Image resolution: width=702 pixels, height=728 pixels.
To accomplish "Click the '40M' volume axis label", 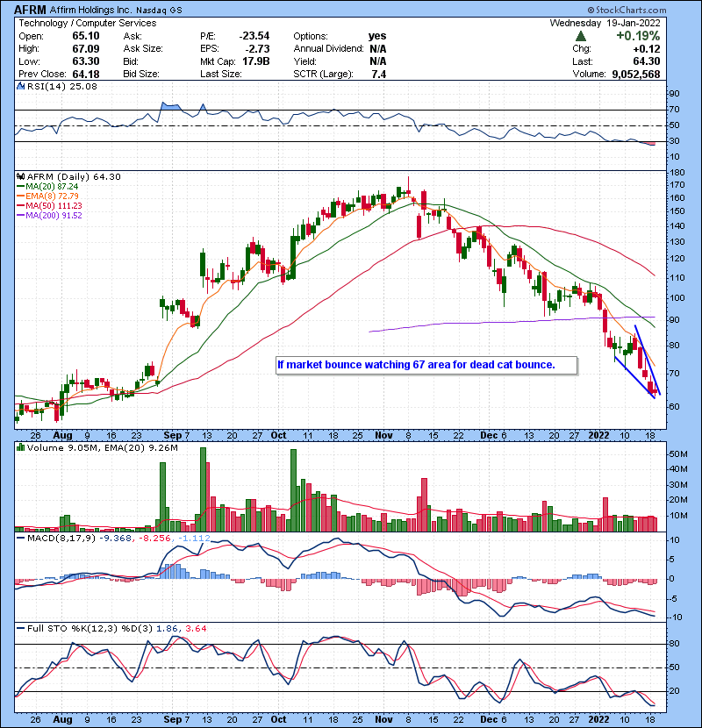I will coord(678,469).
